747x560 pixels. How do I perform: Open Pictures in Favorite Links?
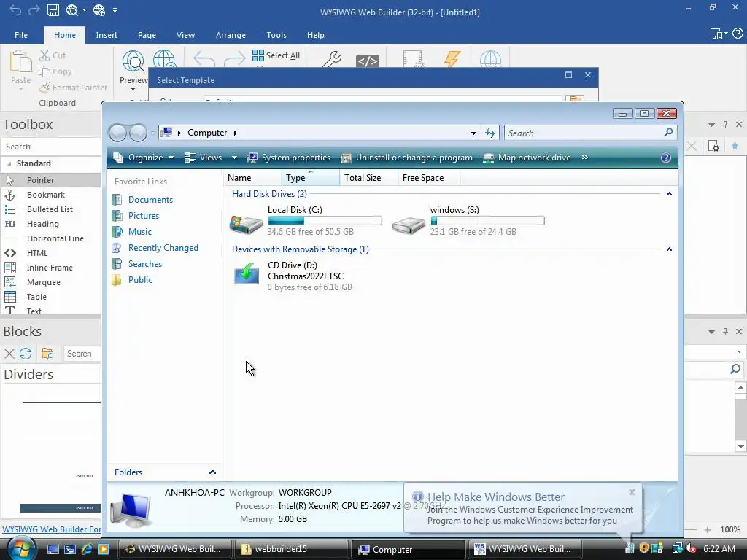(144, 216)
